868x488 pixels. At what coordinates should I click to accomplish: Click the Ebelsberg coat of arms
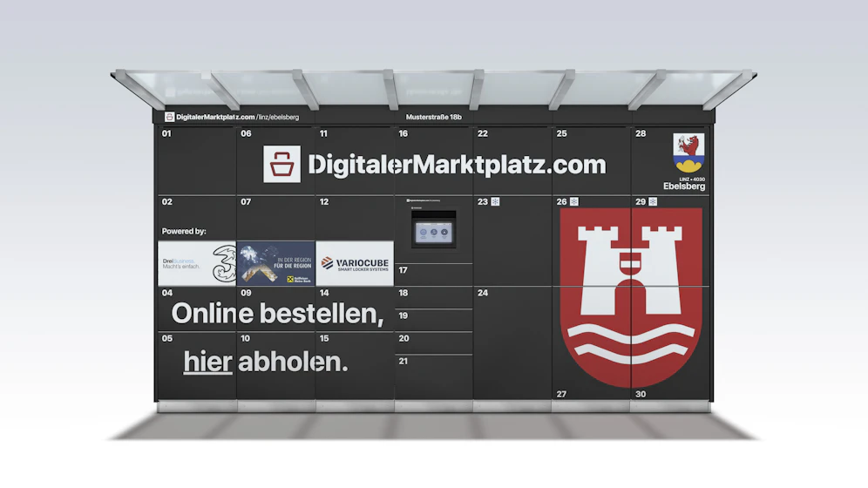pos(688,153)
